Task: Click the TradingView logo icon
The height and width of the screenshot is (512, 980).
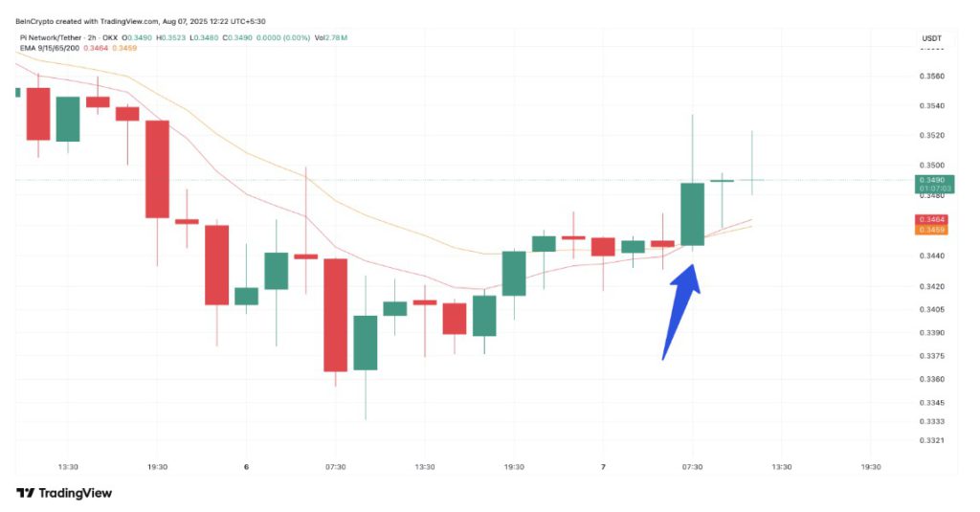Action: point(26,493)
